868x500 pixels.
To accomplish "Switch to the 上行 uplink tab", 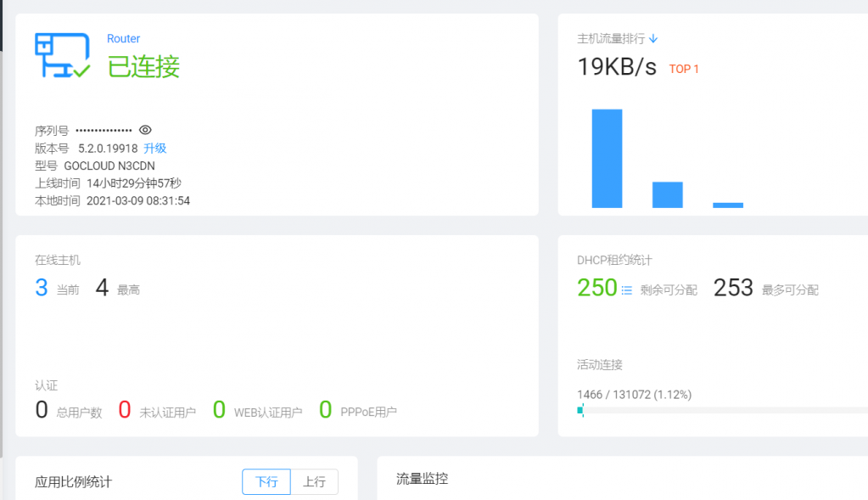I will [314, 481].
